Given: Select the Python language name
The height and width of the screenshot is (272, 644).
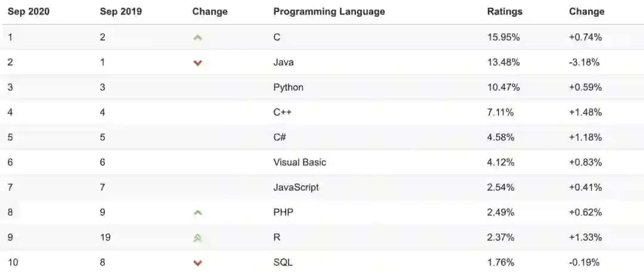Looking at the screenshot, I should coord(288,87).
